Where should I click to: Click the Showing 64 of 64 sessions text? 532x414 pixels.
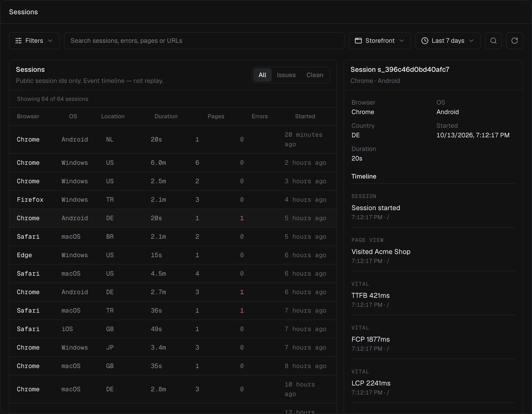(x=53, y=99)
